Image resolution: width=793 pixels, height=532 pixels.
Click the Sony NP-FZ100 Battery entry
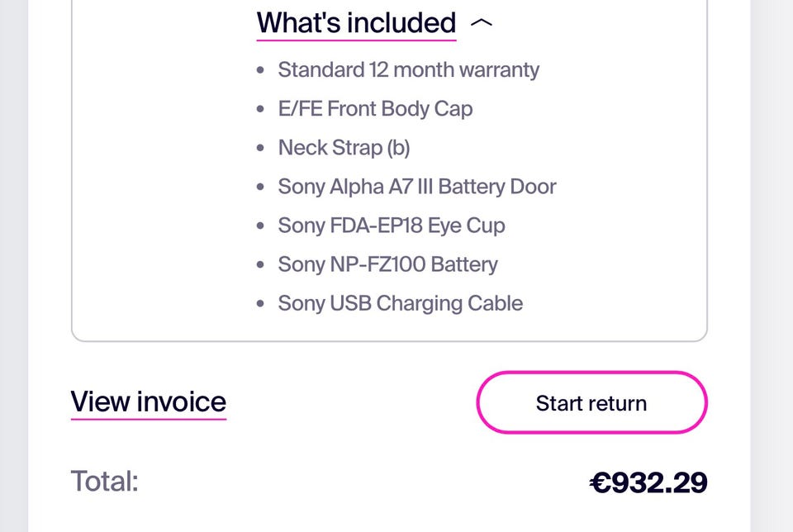point(387,264)
